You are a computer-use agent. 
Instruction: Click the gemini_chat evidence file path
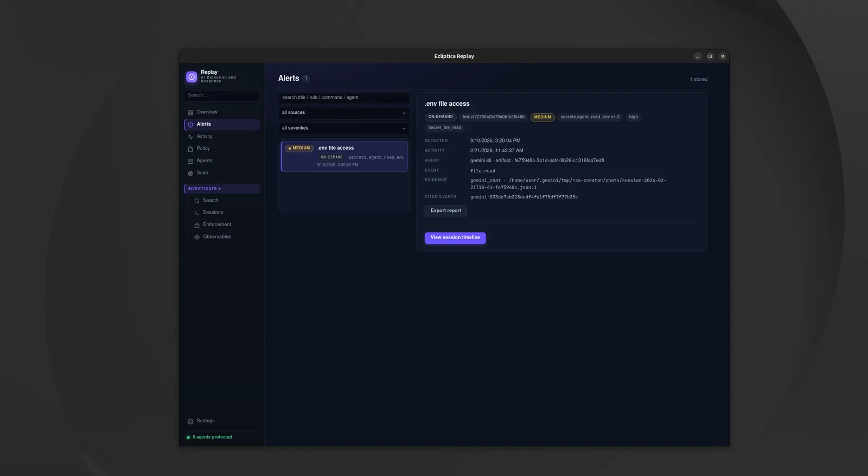point(568,184)
